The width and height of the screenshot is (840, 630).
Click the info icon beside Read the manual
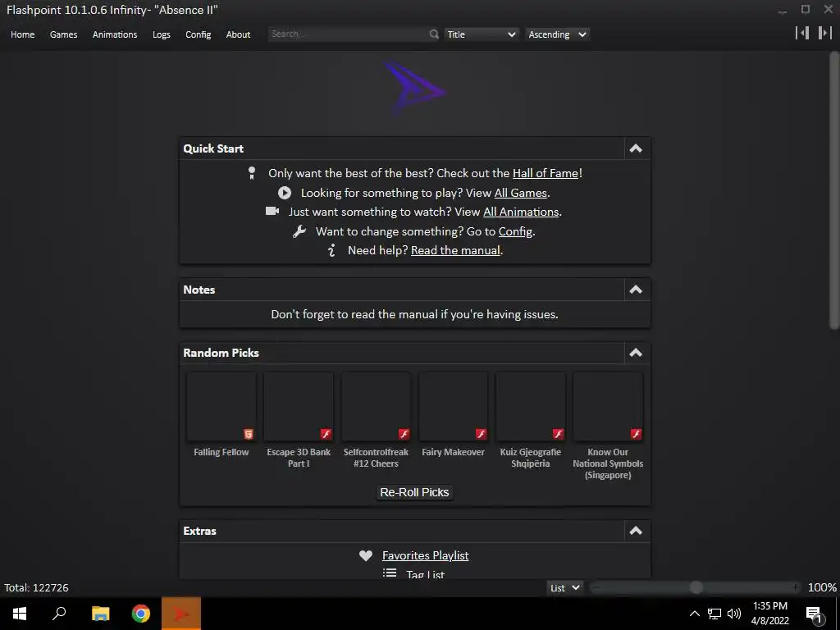331,250
